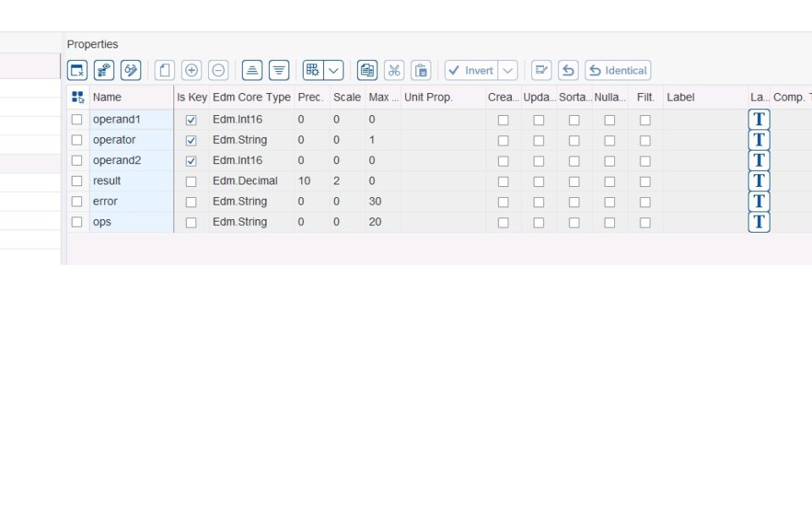Click the Label column header
The image size is (812, 511).
click(705, 97)
